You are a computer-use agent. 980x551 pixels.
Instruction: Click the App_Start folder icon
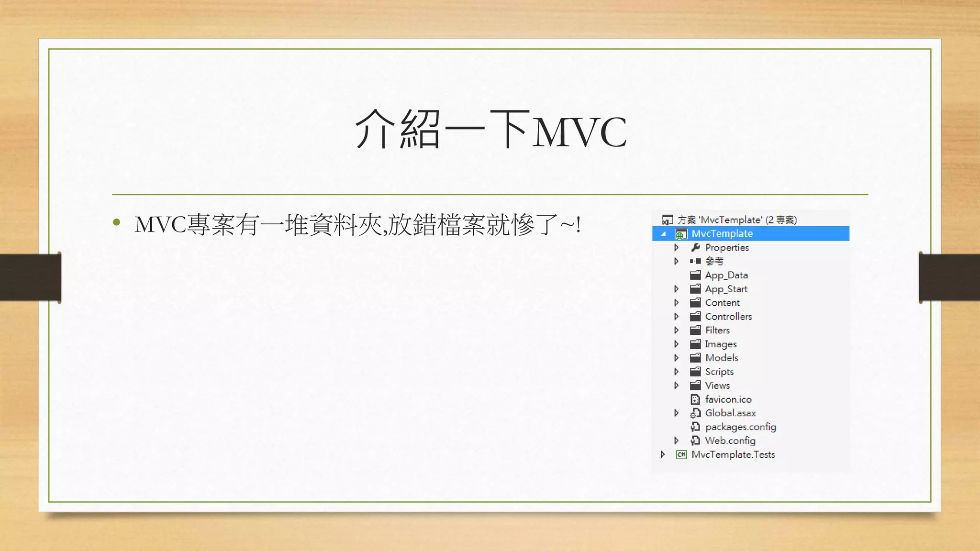pos(695,289)
